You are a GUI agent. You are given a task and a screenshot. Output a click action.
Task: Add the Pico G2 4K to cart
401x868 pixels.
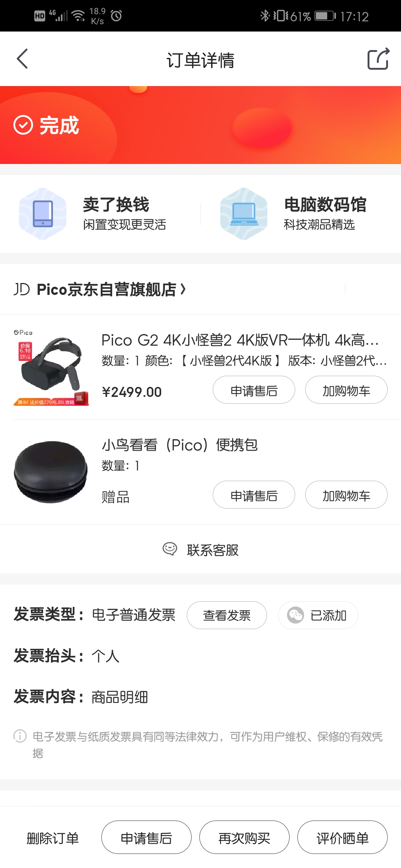[x=346, y=390]
